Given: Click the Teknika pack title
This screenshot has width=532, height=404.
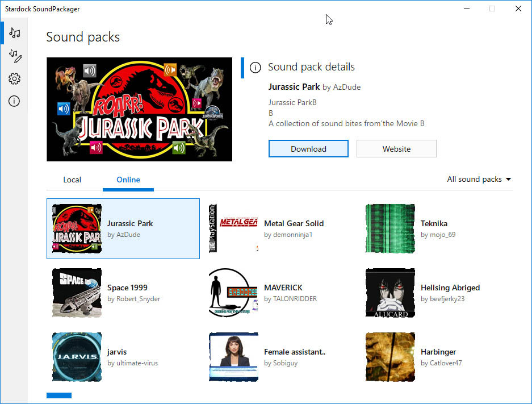Looking at the screenshot, I should pyautogui.click(x=434, y=223).
